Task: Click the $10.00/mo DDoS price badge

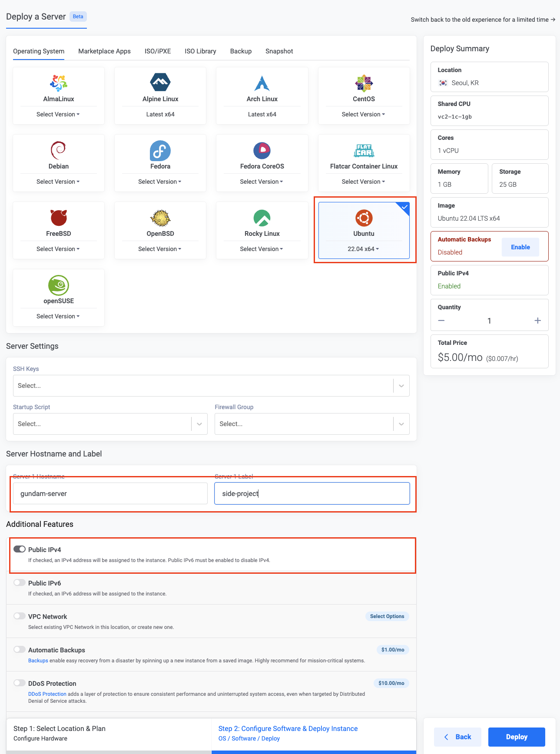Action: [x=391, y=683]
